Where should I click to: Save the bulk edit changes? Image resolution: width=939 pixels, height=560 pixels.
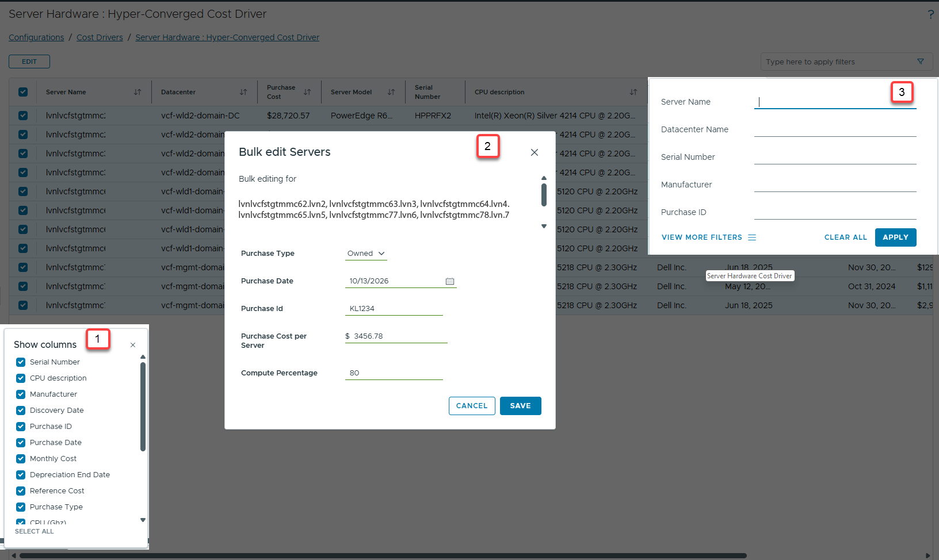(x=520, y=406)
